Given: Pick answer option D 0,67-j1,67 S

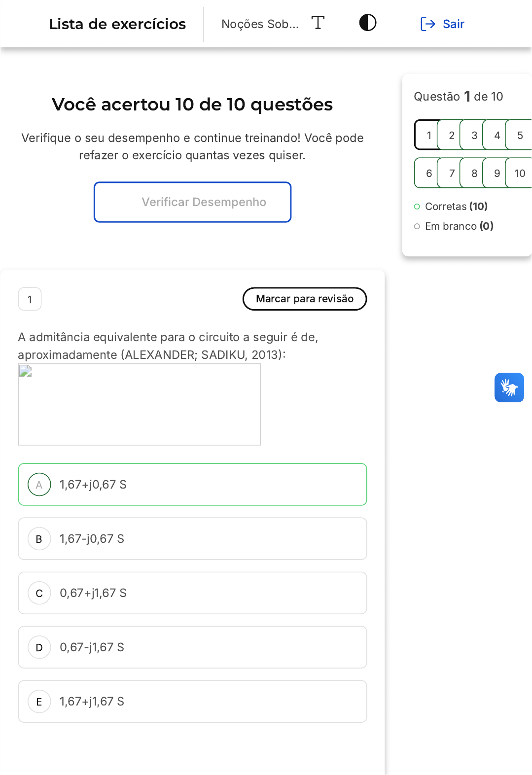Looking at the screenshot, I should click(192, 647).
